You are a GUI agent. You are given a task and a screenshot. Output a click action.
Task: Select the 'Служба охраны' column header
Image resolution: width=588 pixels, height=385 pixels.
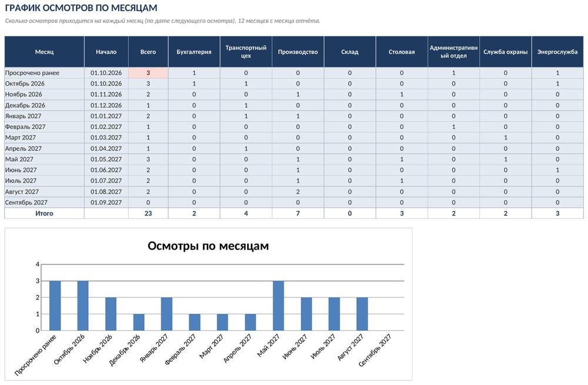[x=506, y=52]
